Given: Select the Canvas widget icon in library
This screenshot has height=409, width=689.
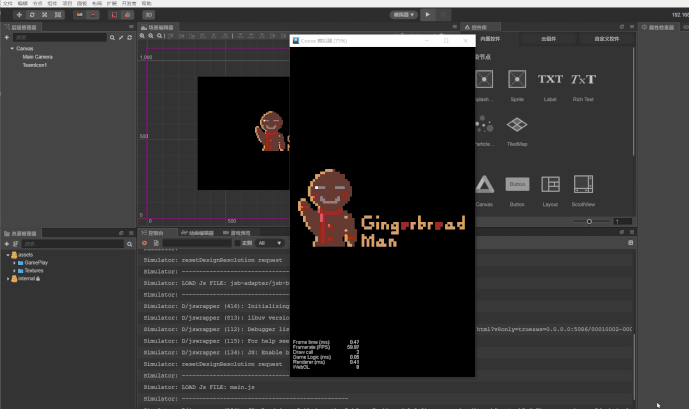Looking at the screenshot, I should 484,185.
